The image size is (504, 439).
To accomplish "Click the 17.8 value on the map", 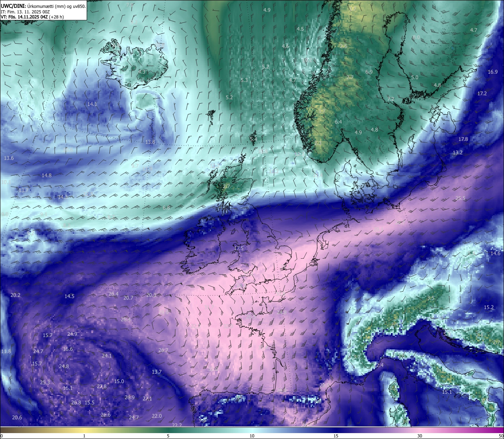I will 463,139.
